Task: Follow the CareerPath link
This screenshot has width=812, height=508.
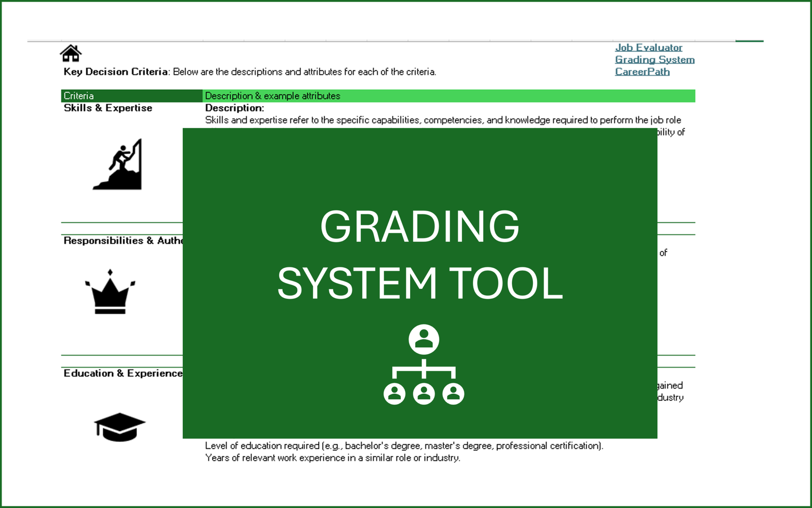Action: 642,72
